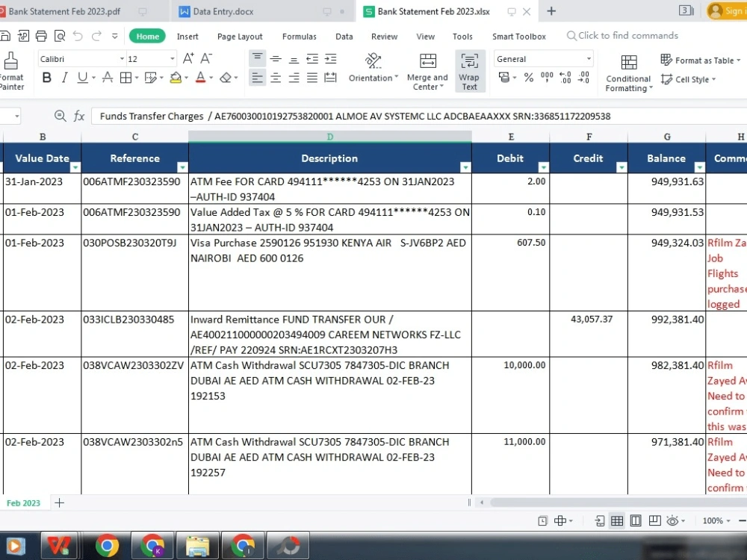Open Balance column filter dropdown
The height and width of the screenshot is (560, 747).
[699, 167]
